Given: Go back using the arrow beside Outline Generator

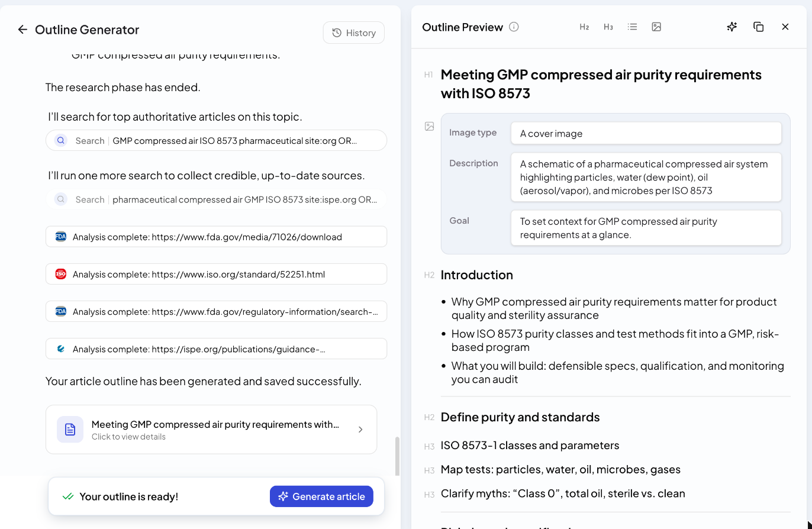Looking at the screenshot, I should tap(22, 30).
